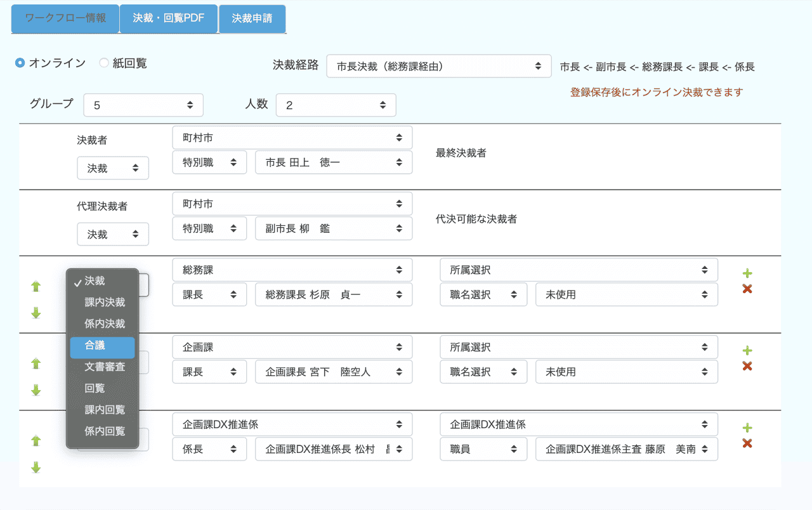Click green plus icon in 企画課 row
The height and width of the screenshot is (510, 812).
pos(747,351)
